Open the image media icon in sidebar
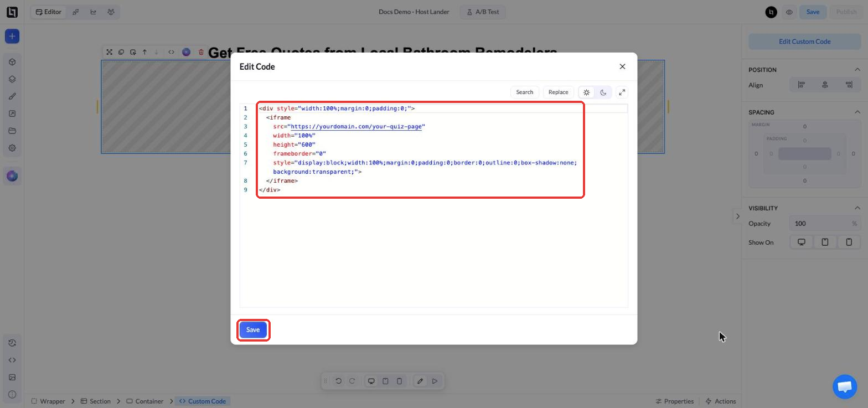The image size is (868, 408). pyautogui.click(x=12, y=377)
